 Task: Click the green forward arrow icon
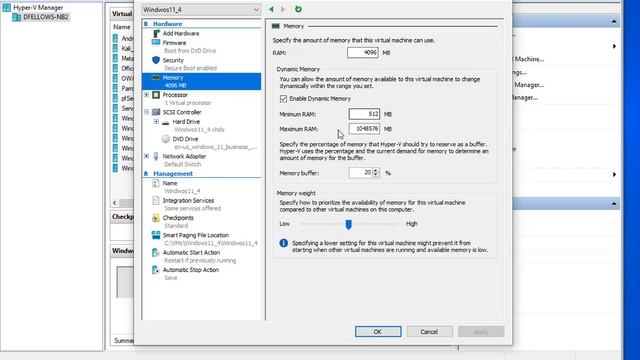tap(283, 9)
